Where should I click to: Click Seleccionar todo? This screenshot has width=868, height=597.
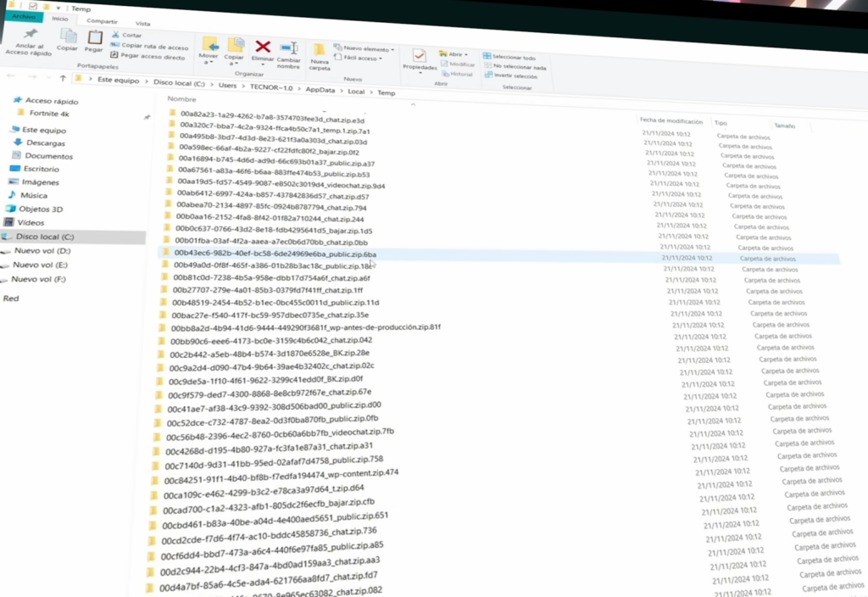click(509, 57)
